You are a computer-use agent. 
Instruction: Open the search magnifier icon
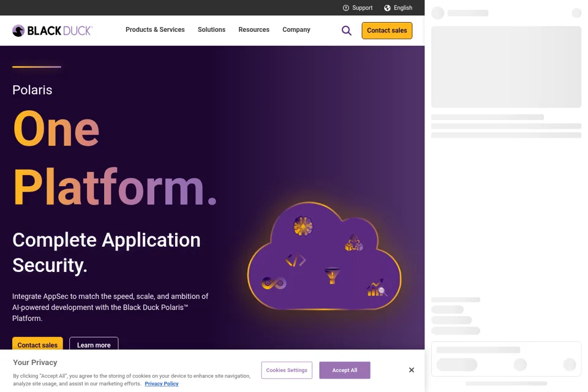pyautogui.click(x=347, y=31)
